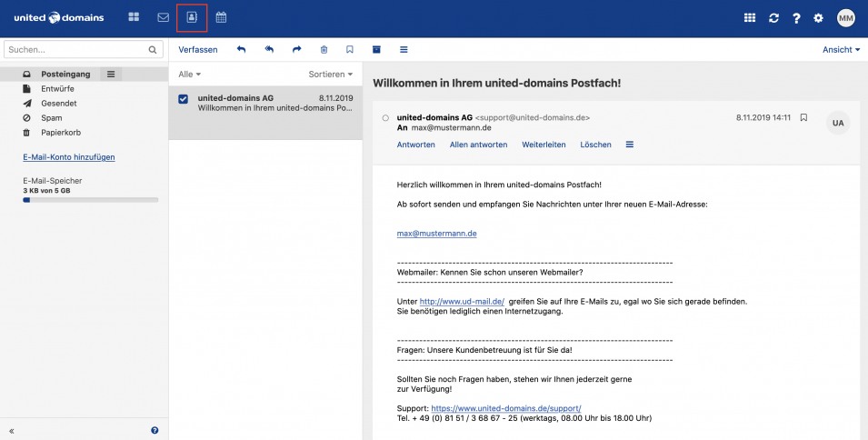Click the reply arrow toolbar icon

click(x=241, y=50)
